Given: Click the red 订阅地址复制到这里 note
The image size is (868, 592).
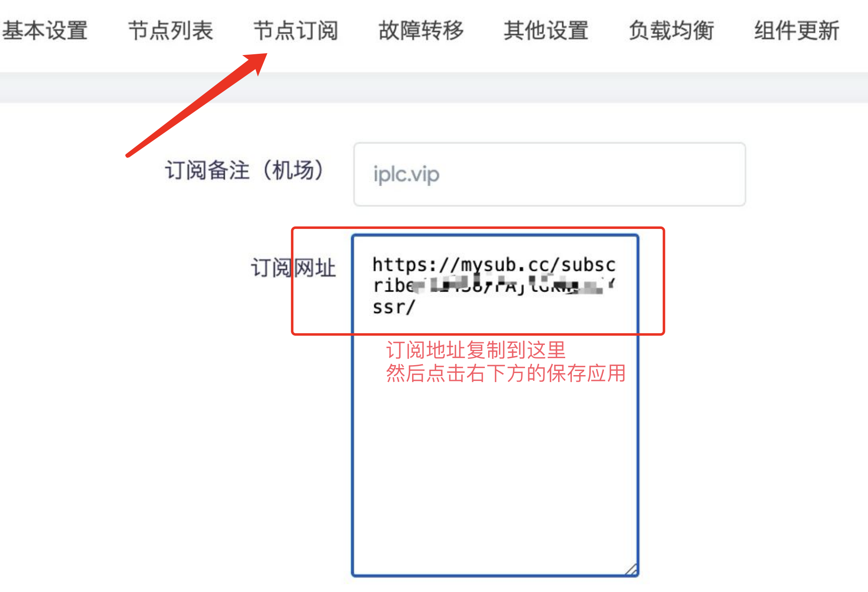Looking at the screenshot, I should point(476,350).
